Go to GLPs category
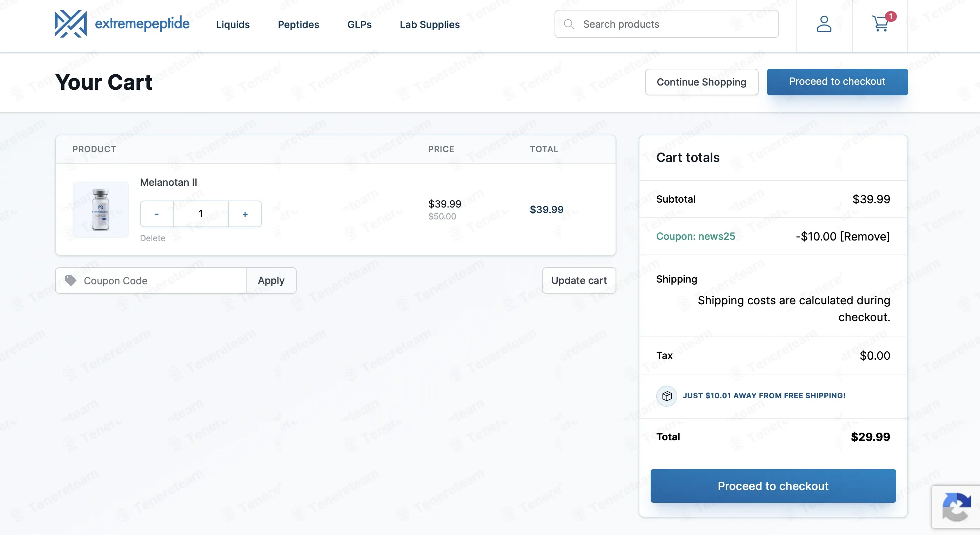The height and width of the screenshot is (535, 980). click(359, 24)
